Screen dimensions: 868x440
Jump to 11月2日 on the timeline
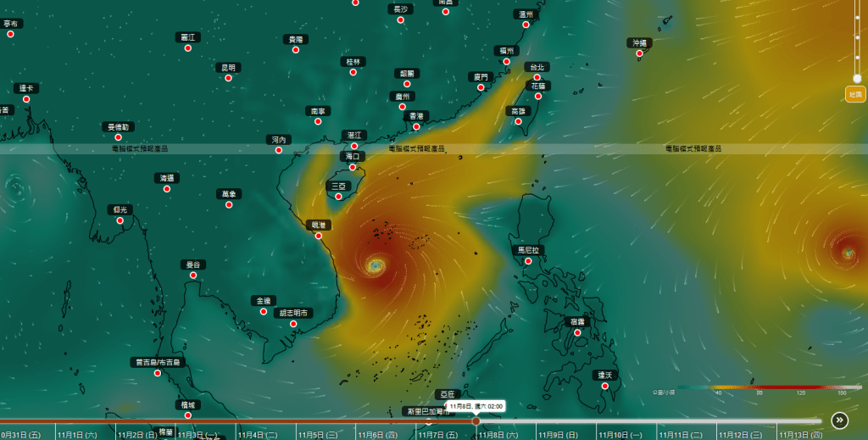136,434
